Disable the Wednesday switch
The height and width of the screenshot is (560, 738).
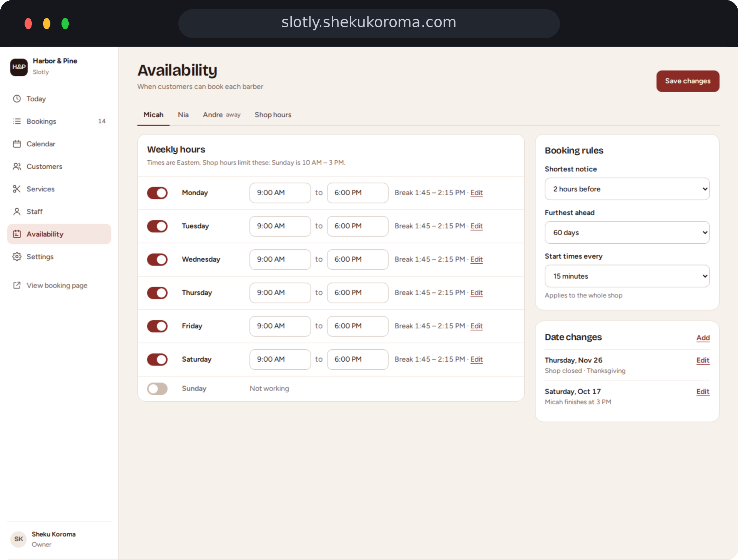(157, 259)
